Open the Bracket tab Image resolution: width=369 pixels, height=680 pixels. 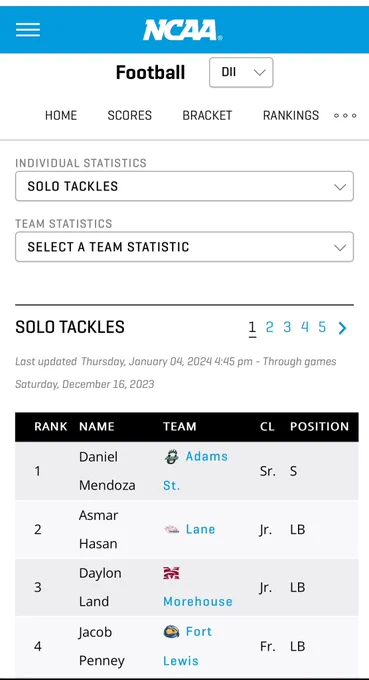[207, 115]
